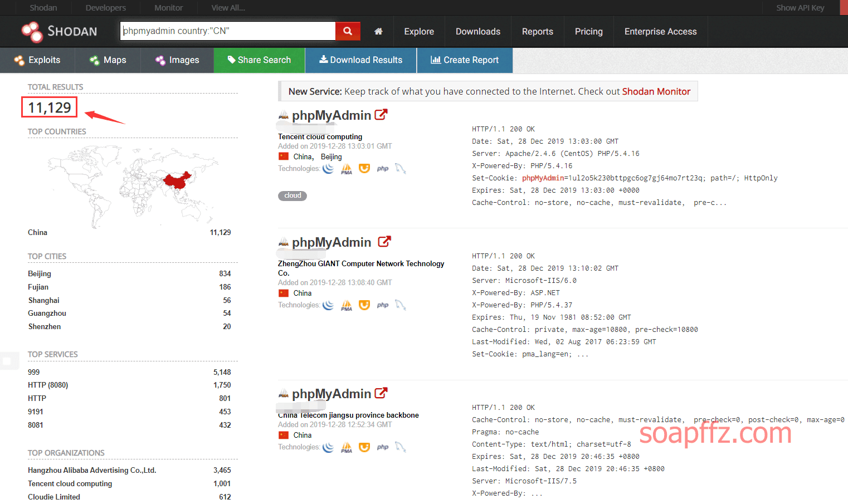
Task: Click the php technology icon in Tencent result
Action: [x=383, y=169]
